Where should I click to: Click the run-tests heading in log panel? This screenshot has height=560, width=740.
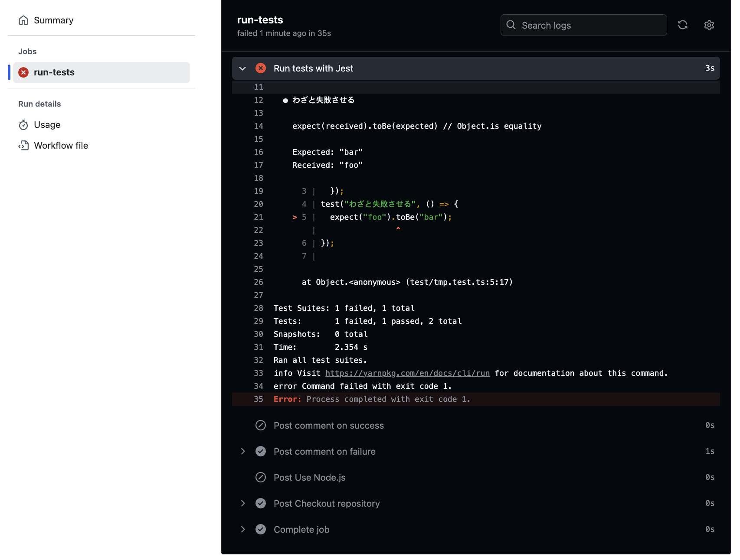pos(260,20)
